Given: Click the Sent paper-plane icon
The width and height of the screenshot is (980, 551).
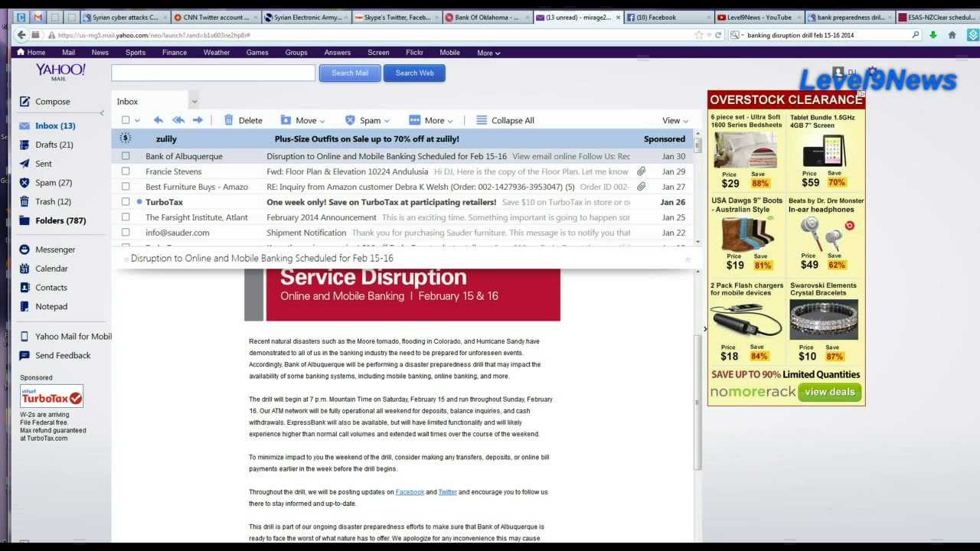Looking at the screenshot, I should [24, 164].
